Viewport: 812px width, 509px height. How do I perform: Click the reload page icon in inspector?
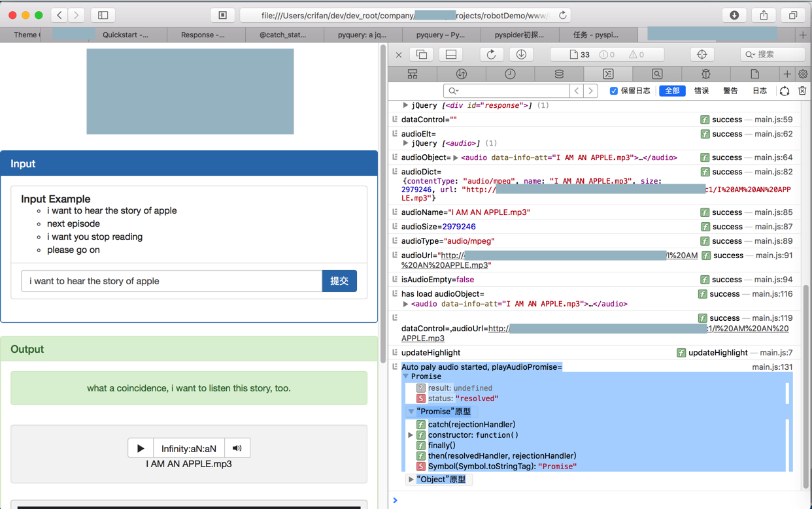[491, 54]
